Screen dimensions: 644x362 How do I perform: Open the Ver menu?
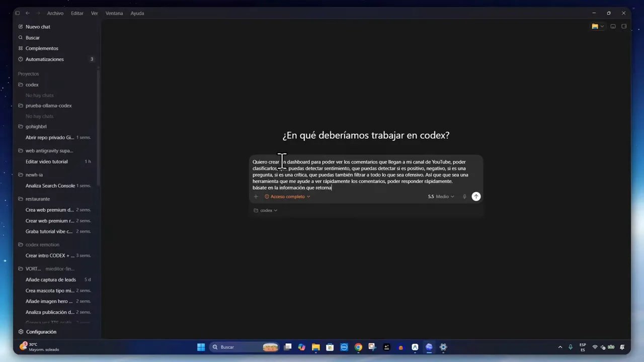tap(95, 13)
